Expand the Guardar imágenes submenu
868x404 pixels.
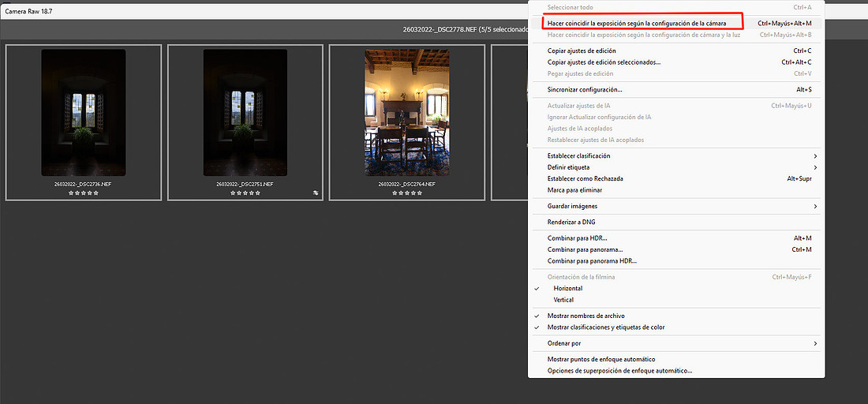coord(676,206)
